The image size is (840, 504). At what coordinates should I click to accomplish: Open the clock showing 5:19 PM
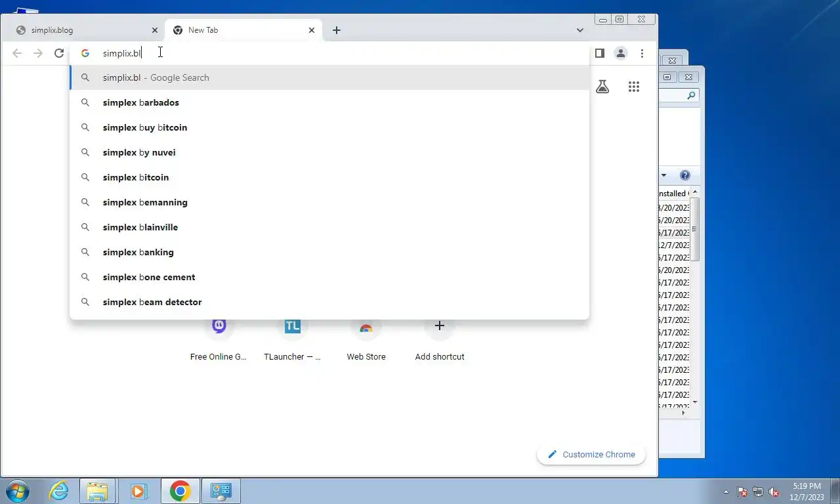click(x=807, y=492)
